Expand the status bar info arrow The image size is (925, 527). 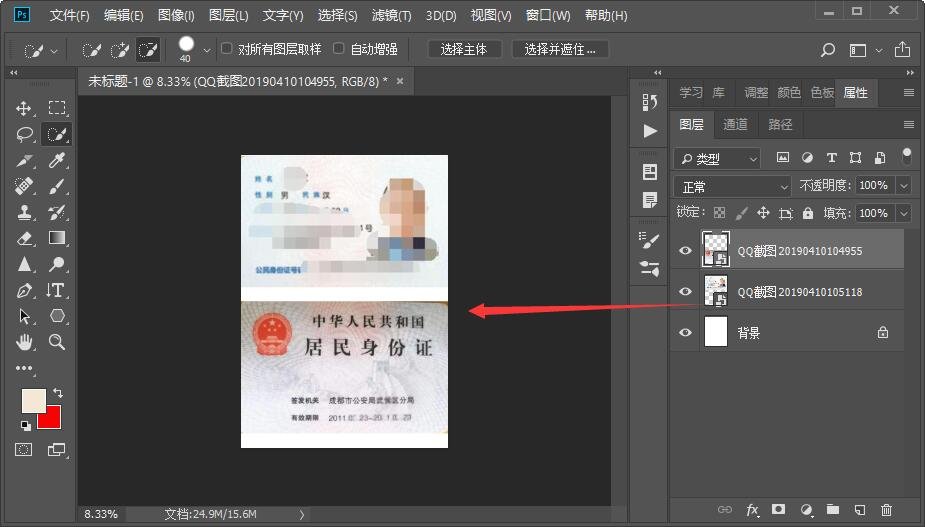(x=301, y=515)
